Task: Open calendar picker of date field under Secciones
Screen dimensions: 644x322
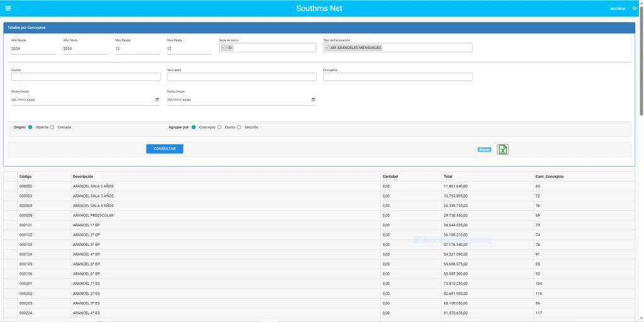Action: pos(313,100)
